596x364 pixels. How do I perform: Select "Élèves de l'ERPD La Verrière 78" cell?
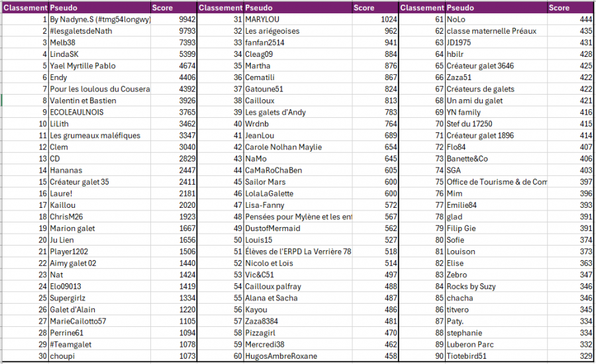tap(298, 251)
